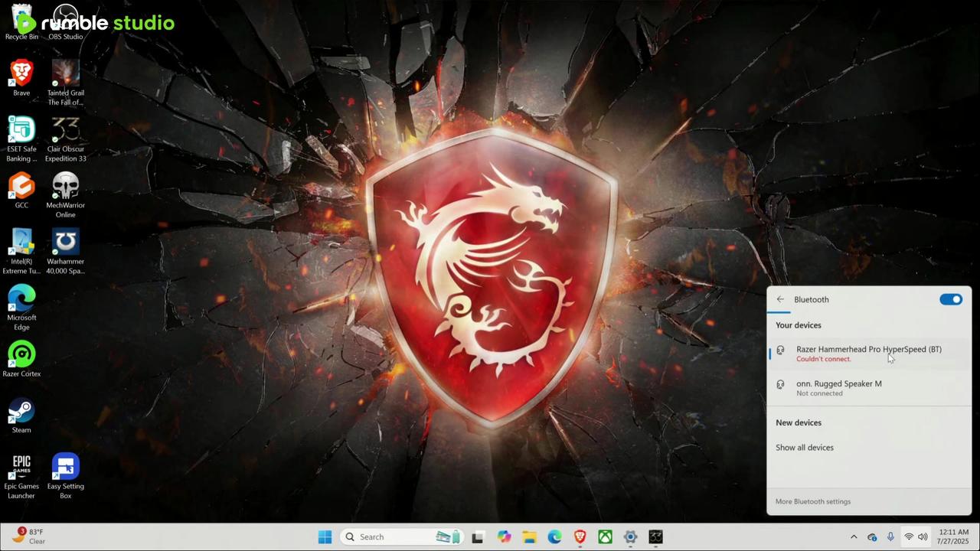
Task: Show hidden system tray icons
Action: pyautogui.click(x=854, y=537)
